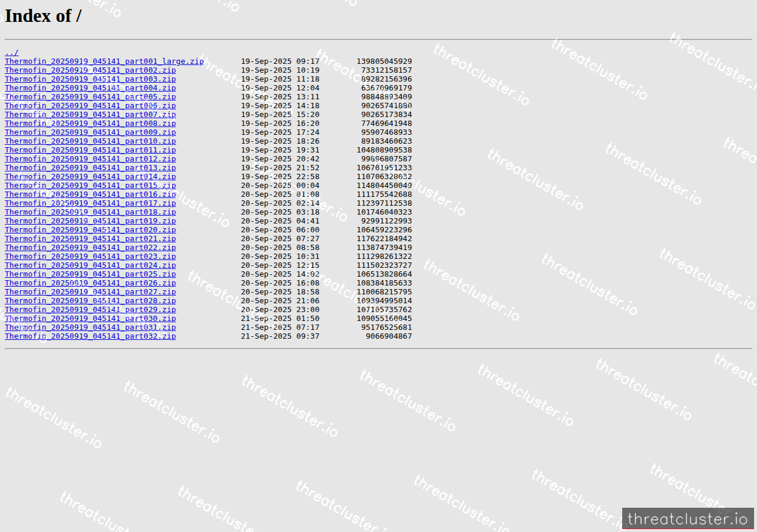Click the timestamp 21-Sep-2025 07:17

(x=280, y=327)
